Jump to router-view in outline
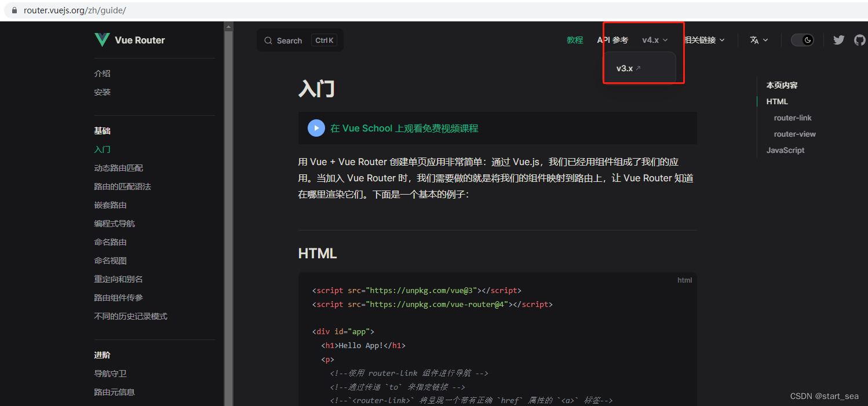The width and height of the screenshot is (868, 406). coord(795,134)
